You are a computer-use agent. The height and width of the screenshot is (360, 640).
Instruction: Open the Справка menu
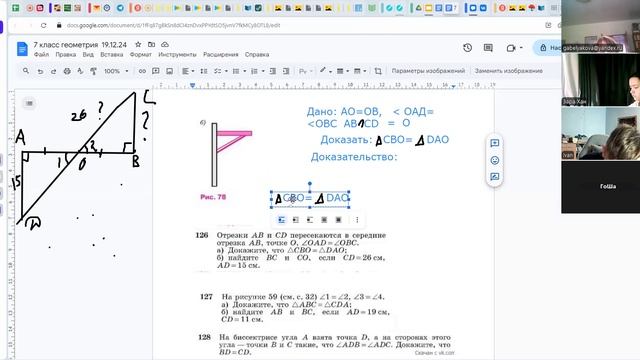(257, 54)
